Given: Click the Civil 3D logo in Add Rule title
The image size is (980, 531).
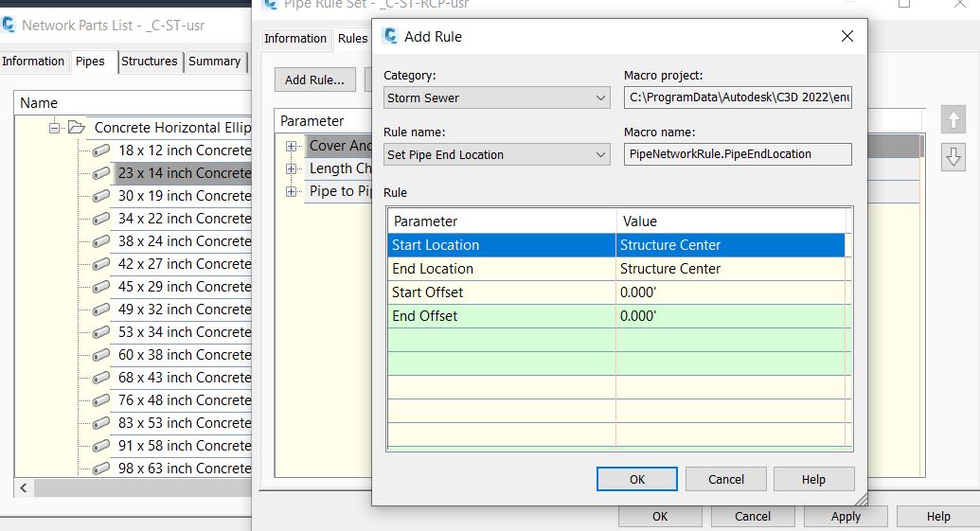Looking at the screenshot, I should tap(391, 36).
